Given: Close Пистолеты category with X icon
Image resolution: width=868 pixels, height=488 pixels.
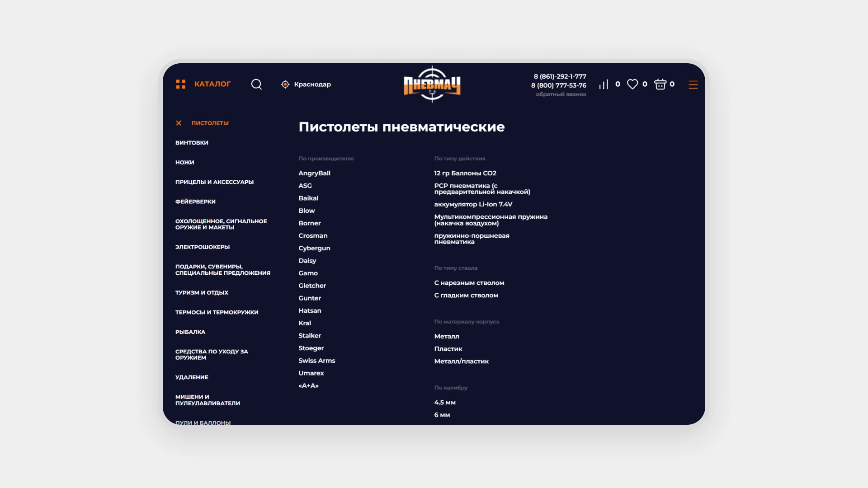Looking at the screenshot, I should (x=179, y=123).
